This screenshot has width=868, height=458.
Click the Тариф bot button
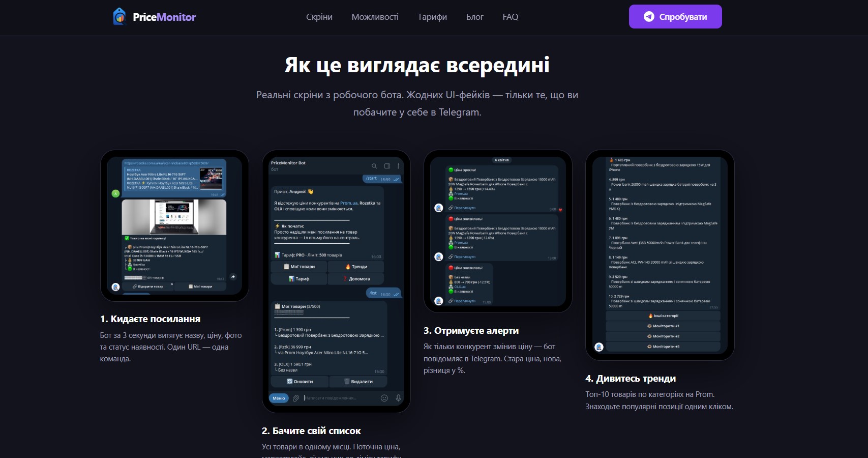tap(299, 279)
